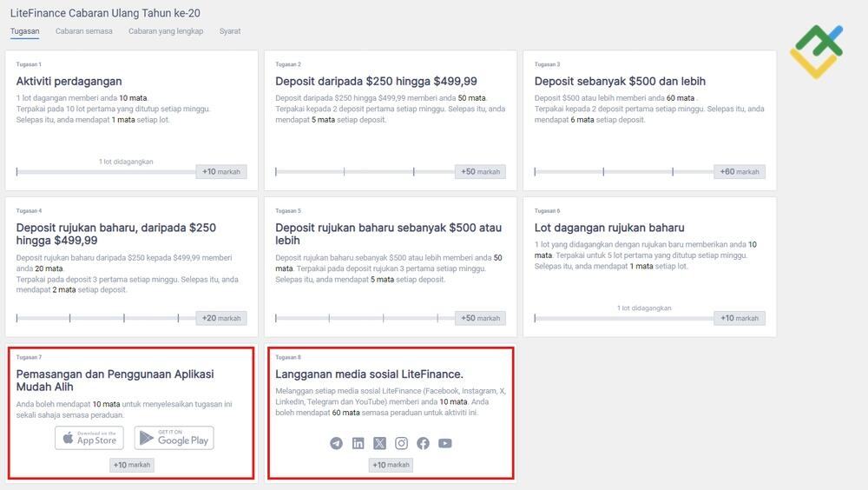This screenshot has height=490, width=868.
Task: Open the Syarat tab
Action: pyautogui.click(x=230, y=31)
